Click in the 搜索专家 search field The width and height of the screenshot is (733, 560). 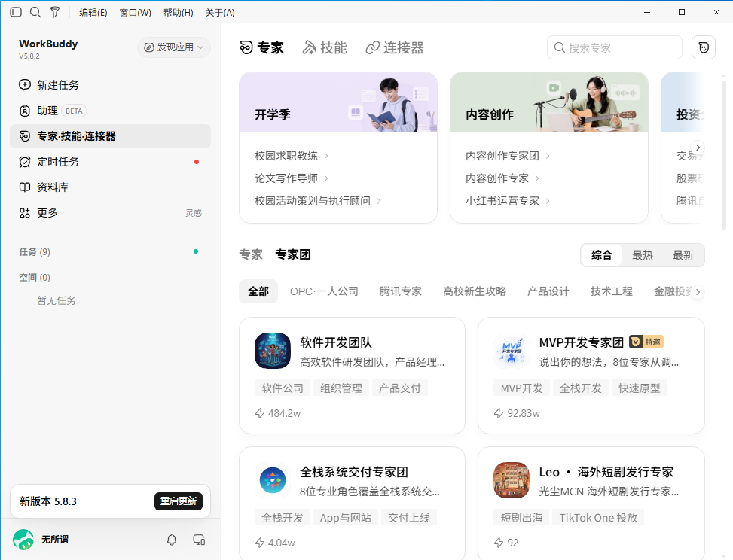click(x=614, y=47)
